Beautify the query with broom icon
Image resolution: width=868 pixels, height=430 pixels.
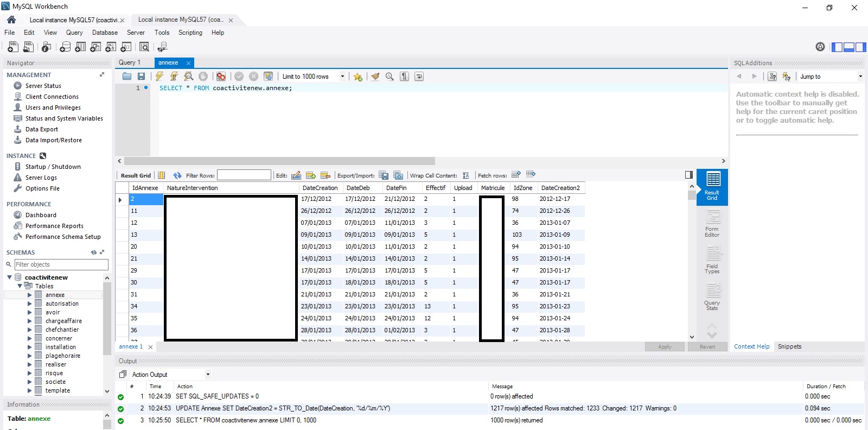click(x=375, y=77)
